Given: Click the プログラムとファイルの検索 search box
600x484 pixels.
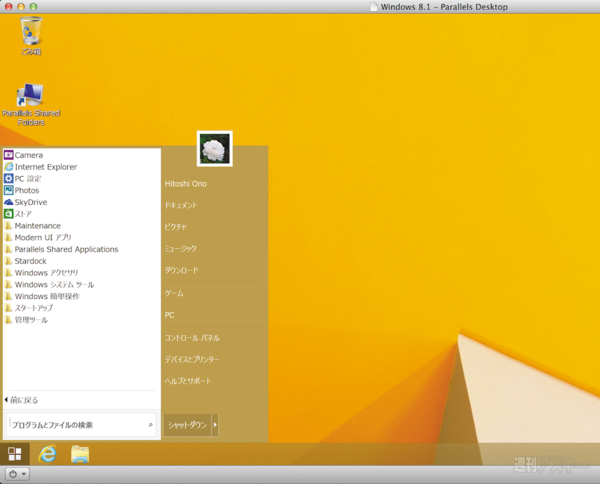Looking at the screenshot, I should 82,425.
